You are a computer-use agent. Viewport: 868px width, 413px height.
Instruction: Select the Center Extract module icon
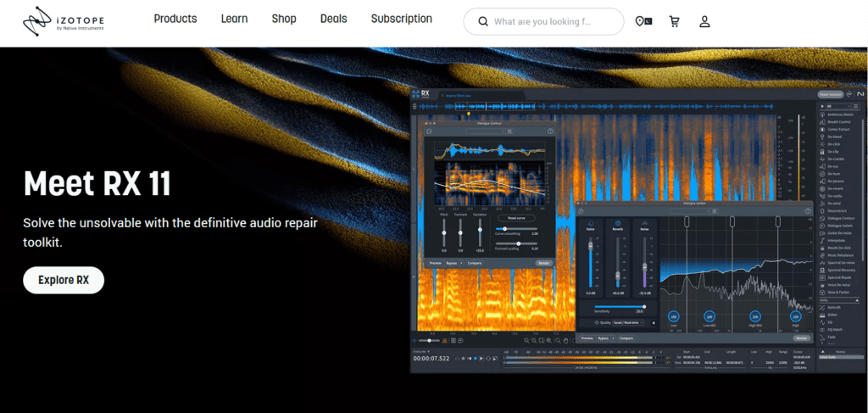click(x=822, y=129)
